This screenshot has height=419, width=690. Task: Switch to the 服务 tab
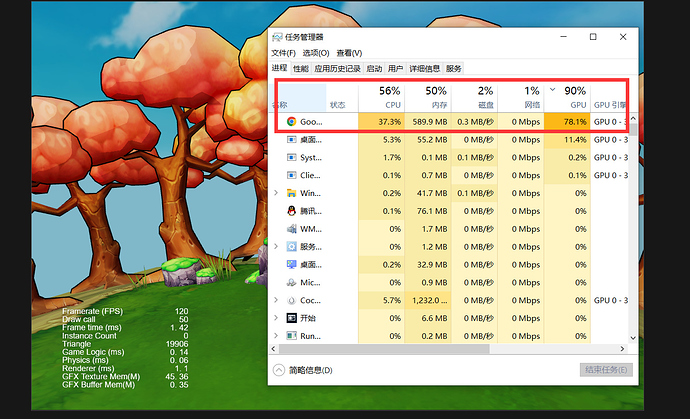click(454, 69)
